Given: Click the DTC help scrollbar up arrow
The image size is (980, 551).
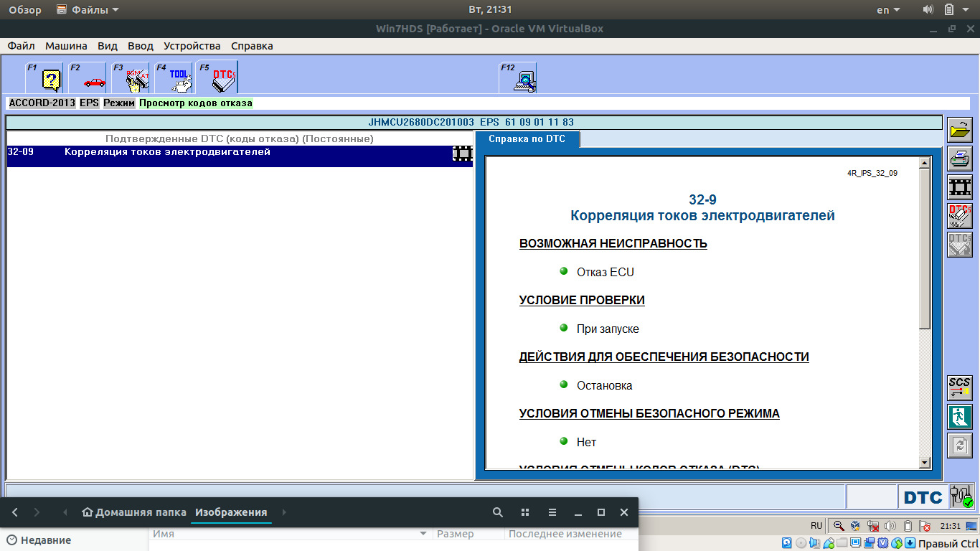Looking at the screenshot, I should (x=924, y=164).
